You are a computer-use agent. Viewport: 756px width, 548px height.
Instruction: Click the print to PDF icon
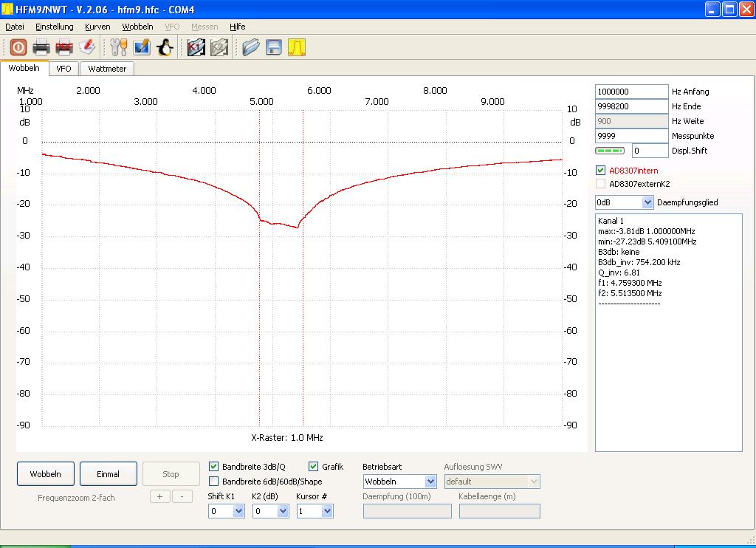point(64,48)
